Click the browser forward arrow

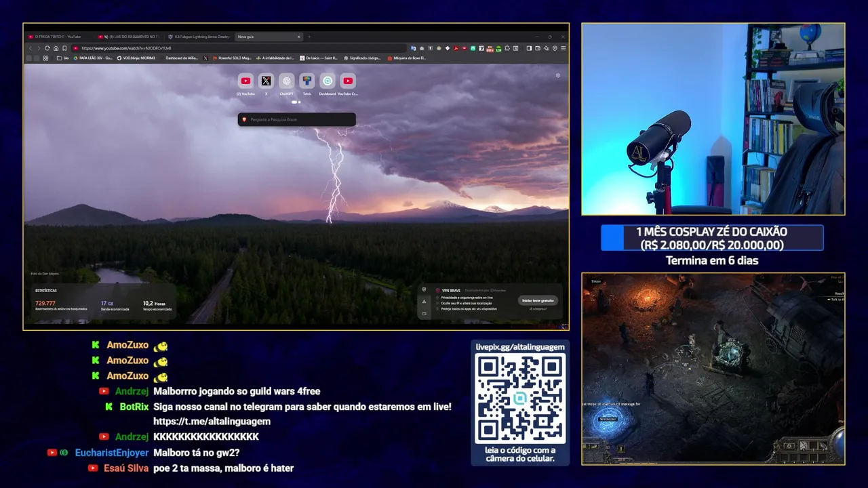pos(38,48)
